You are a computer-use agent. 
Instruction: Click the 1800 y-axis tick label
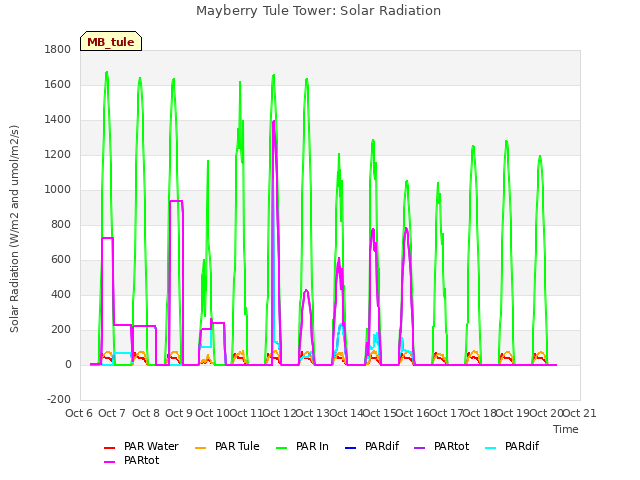[58, 49]
